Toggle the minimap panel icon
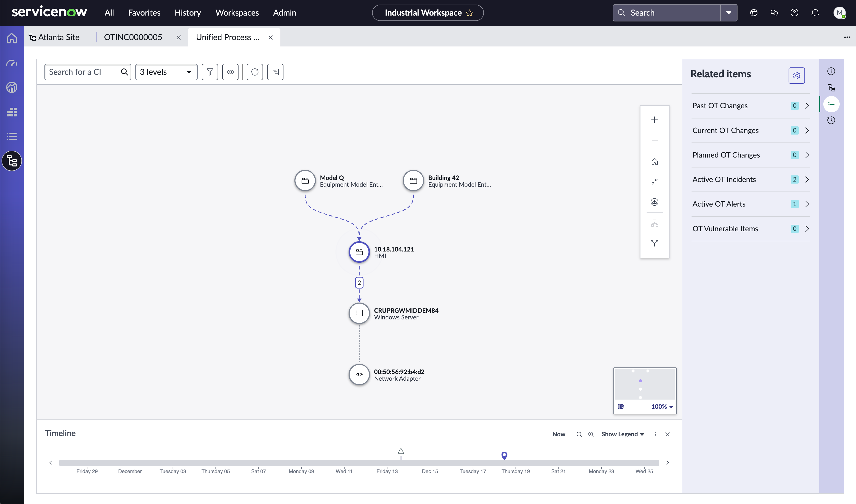856x504 pixels. coord(621,406)
